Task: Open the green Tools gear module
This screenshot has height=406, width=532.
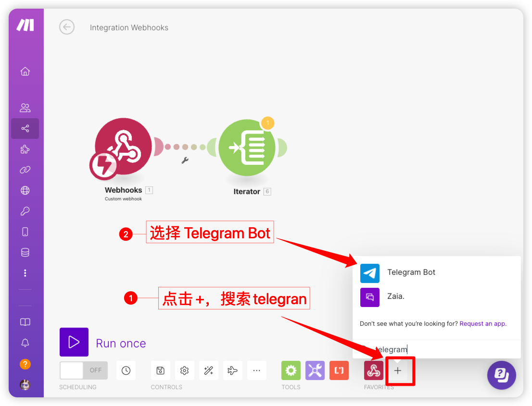Action: [291, 370]
